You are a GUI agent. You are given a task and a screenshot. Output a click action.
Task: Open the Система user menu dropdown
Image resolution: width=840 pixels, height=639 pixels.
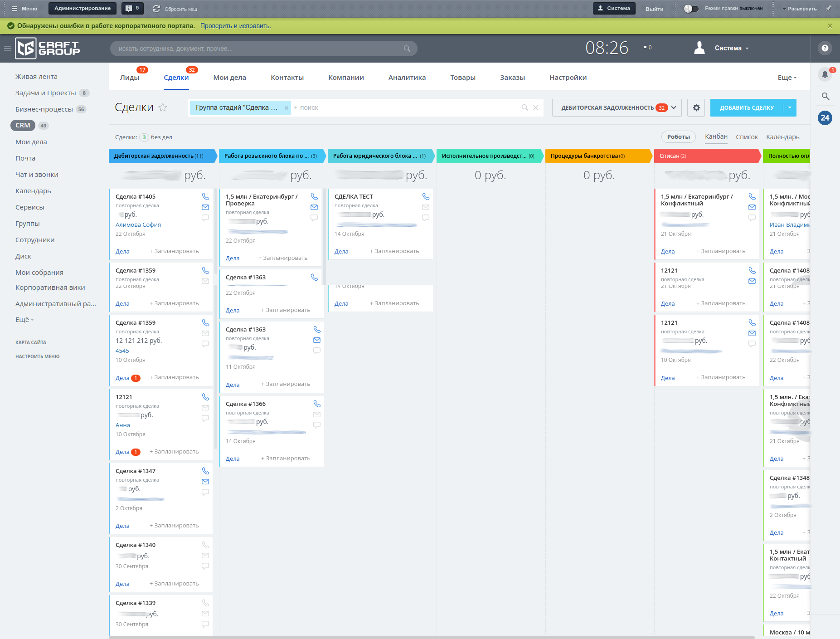[x=731, y=48]
